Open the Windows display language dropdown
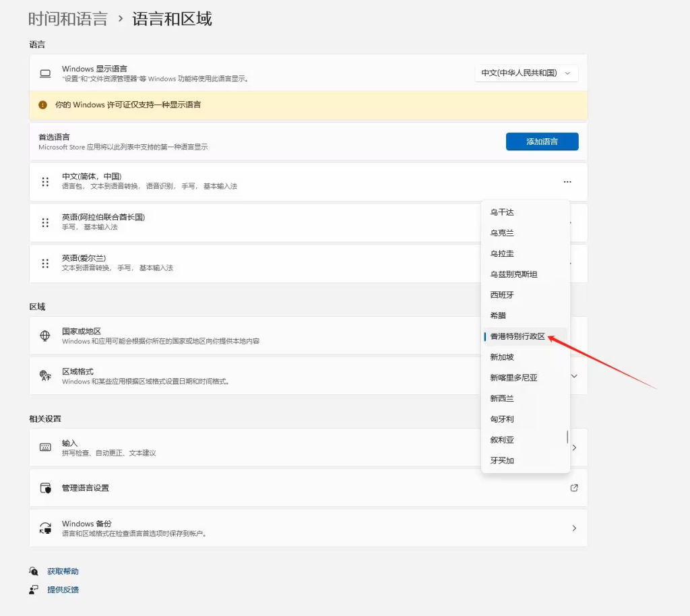 click(526, 73)
